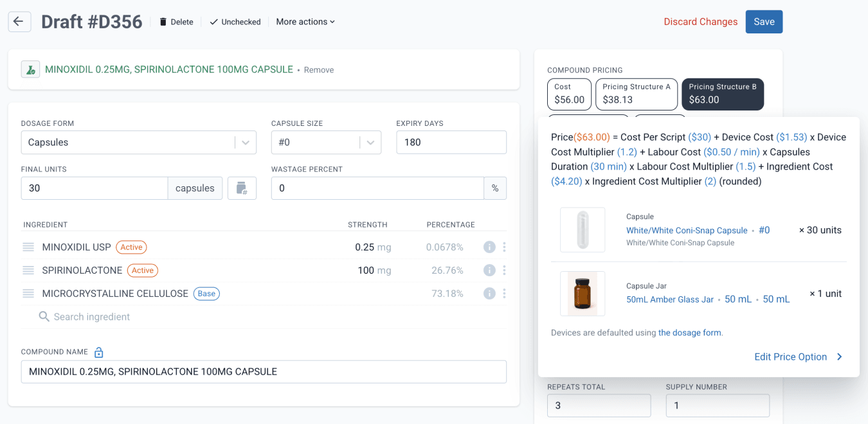The image size is (868, 424).
Task: Click the Device Cost ($1.53) value
Action: (791, 137)
